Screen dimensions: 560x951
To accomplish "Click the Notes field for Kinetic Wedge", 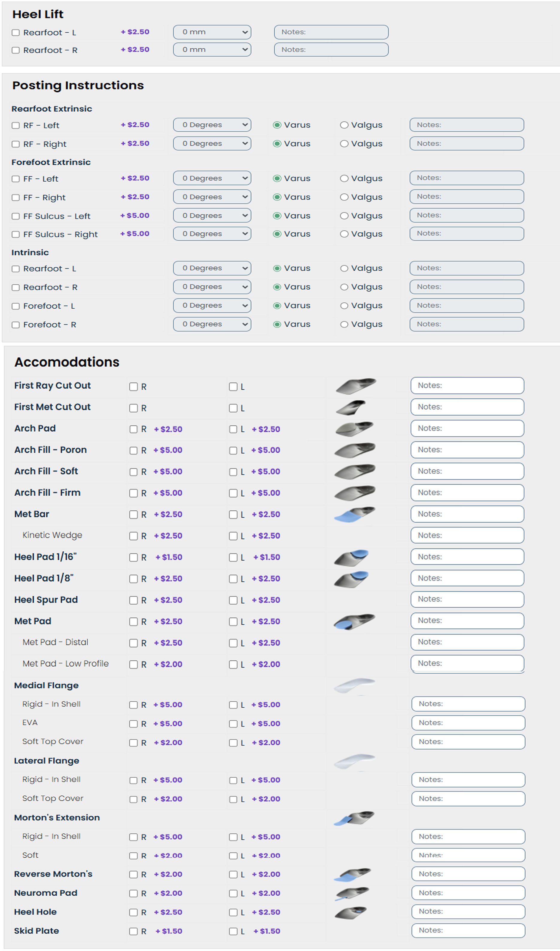I will [467, 535].
